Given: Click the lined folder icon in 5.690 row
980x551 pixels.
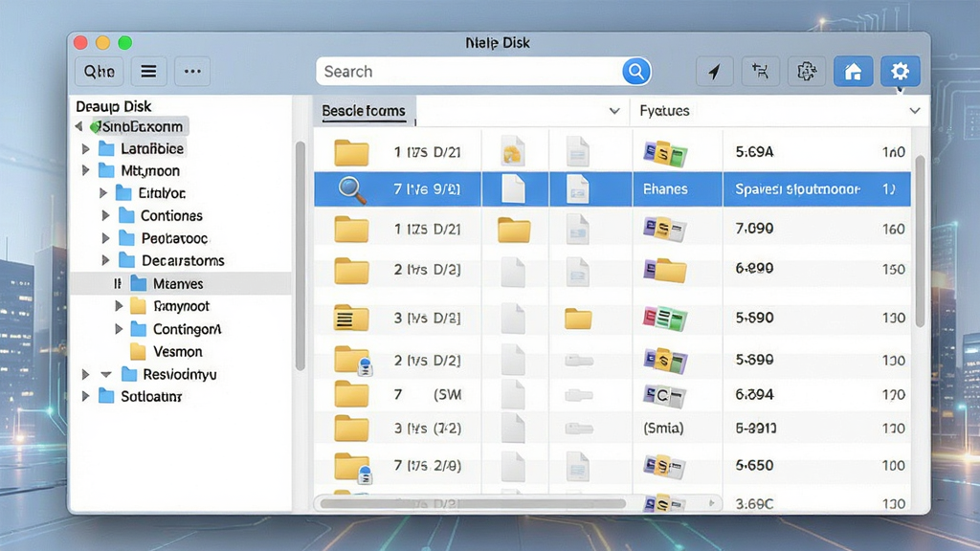Looking at the screenshot, I should [350, 318].
